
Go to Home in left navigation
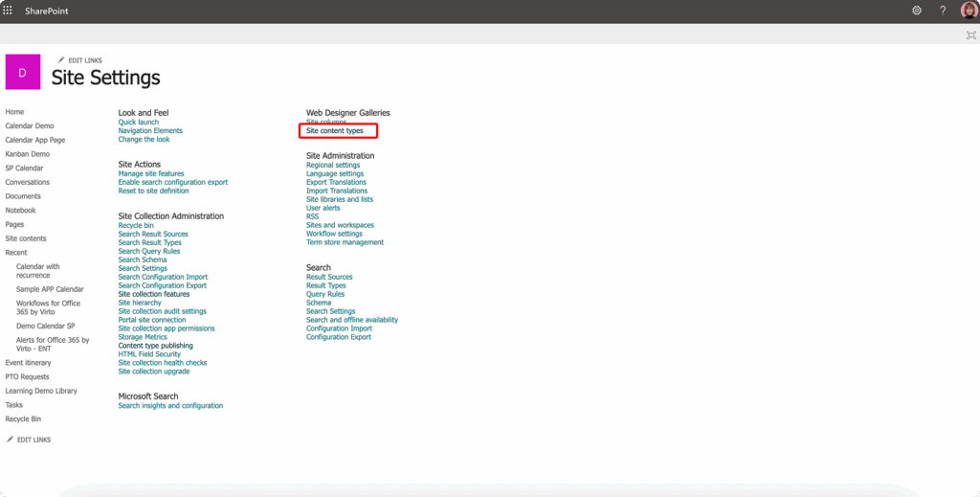[14, 112]
